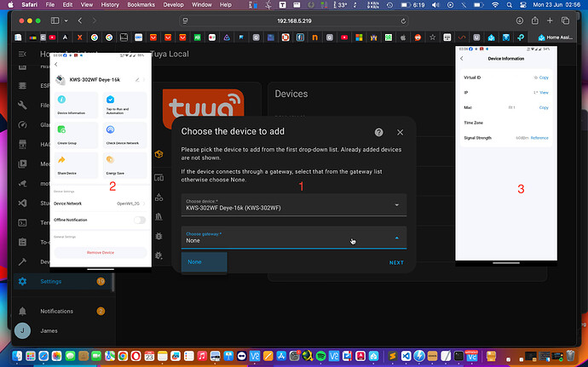Select None from the gateway list

(196, 262)
